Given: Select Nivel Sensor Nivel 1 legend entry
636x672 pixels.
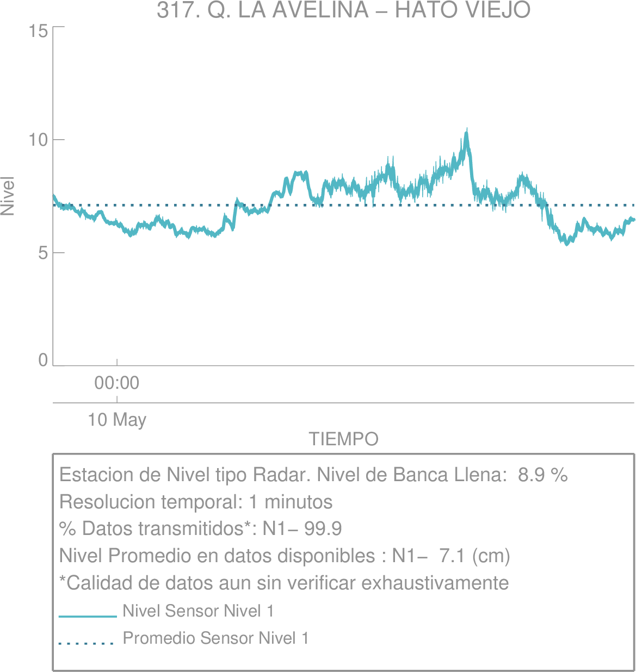Looking at the screenshot, I should point(198,611).
